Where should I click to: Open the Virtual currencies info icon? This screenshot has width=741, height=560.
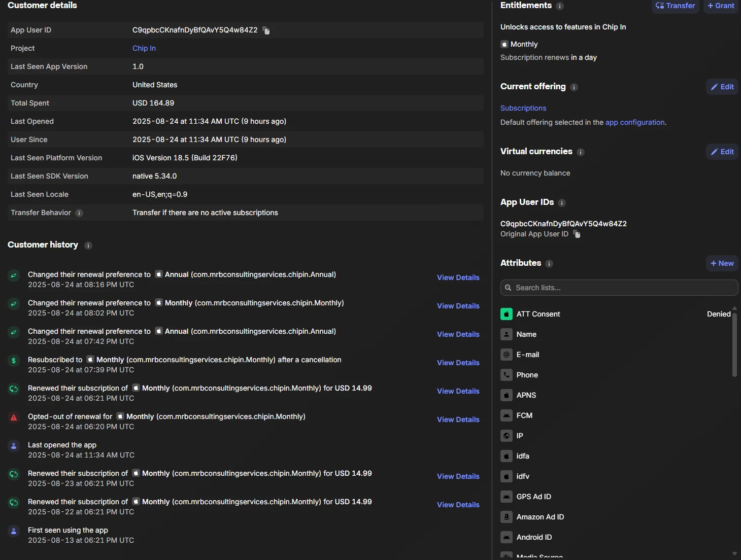click(x=581, y=152)
